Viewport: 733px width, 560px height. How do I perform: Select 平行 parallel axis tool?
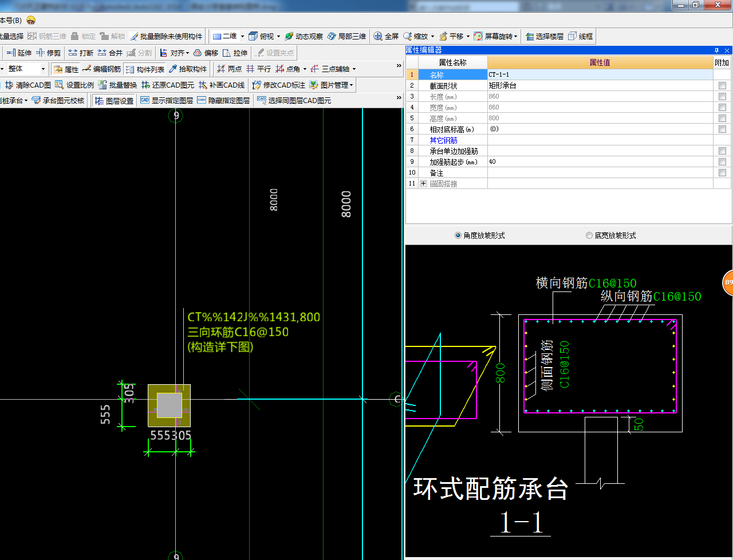(x=258, y=69)
